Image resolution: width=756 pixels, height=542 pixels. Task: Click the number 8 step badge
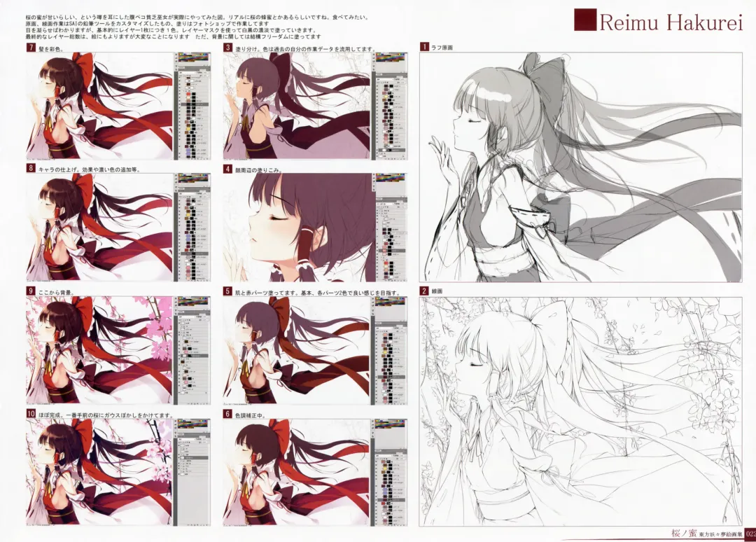tap(31, 169)
